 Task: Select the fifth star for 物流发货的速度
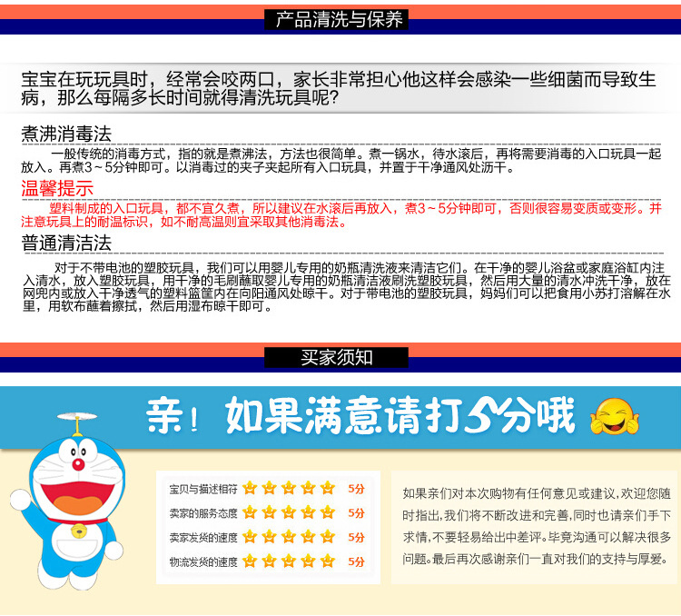point(327,561)
